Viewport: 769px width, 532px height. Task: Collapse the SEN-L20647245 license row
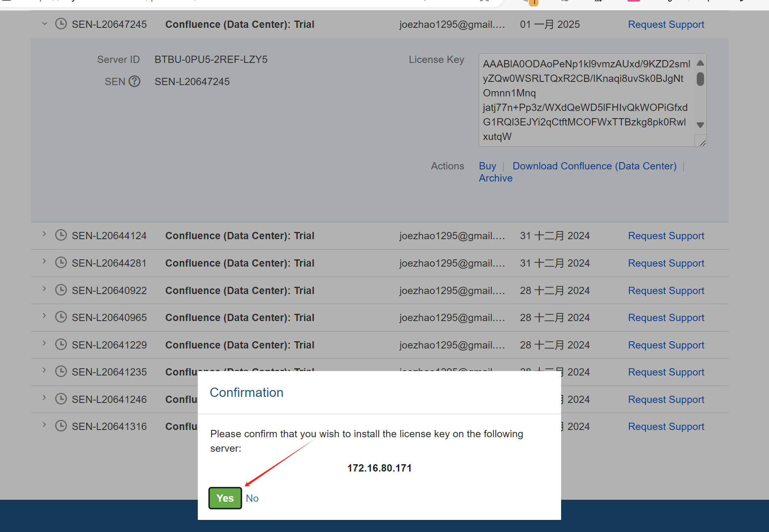(44, 24)
